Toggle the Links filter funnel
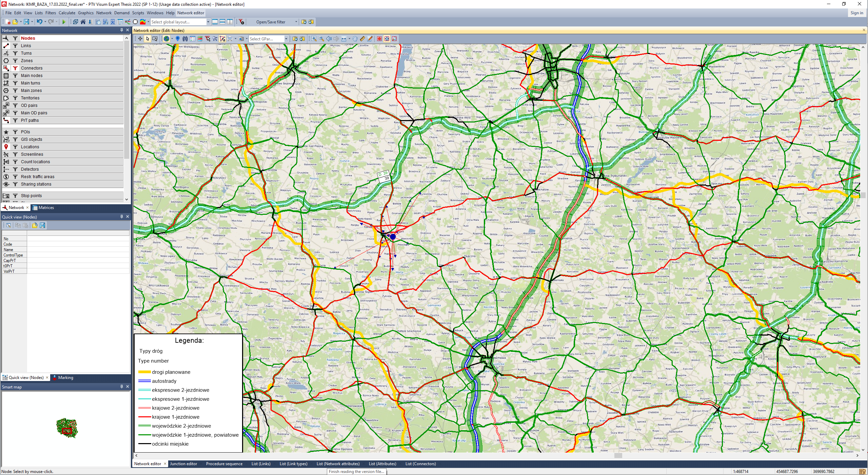Screen dimensions: 868x475 pos(15,46)
